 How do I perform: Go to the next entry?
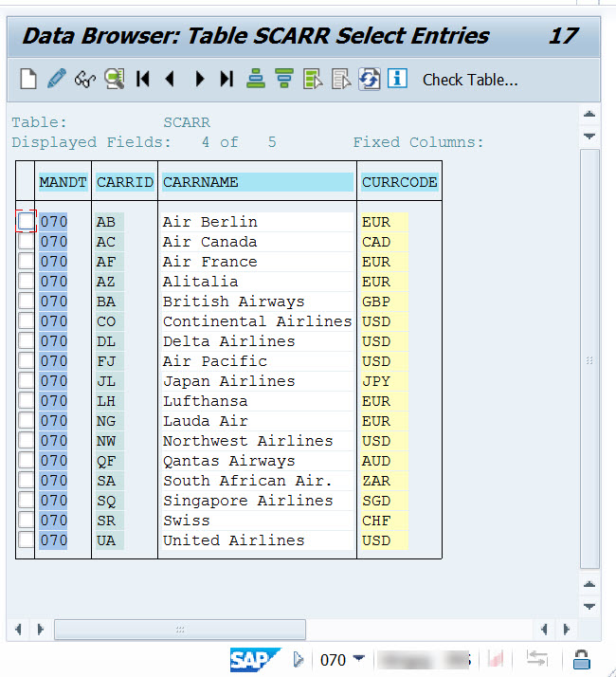point(199,80)
